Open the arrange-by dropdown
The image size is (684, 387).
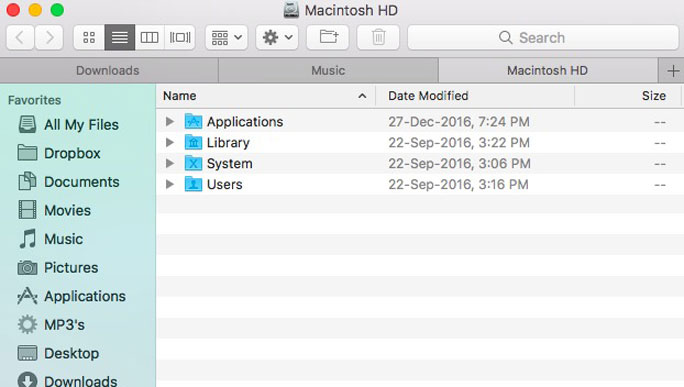pyautogui.click(x=226, y=38)
